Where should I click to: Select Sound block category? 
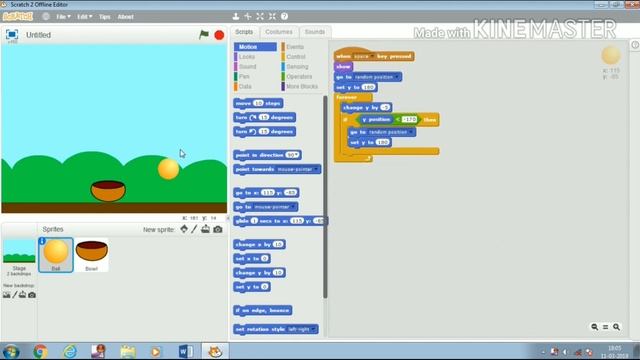pyautogui.click(x=247, y=67)
